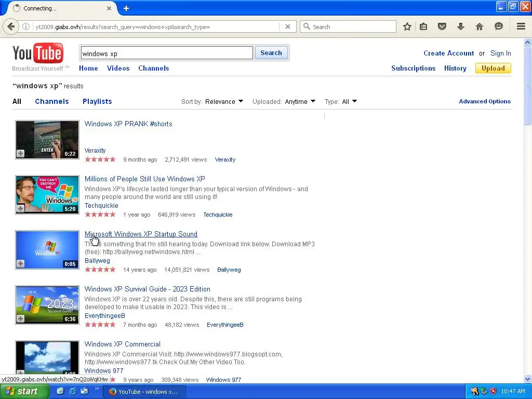Launch Internet Explorer from quick launch
Screen dimensions: 532x399
pos(72,391)
